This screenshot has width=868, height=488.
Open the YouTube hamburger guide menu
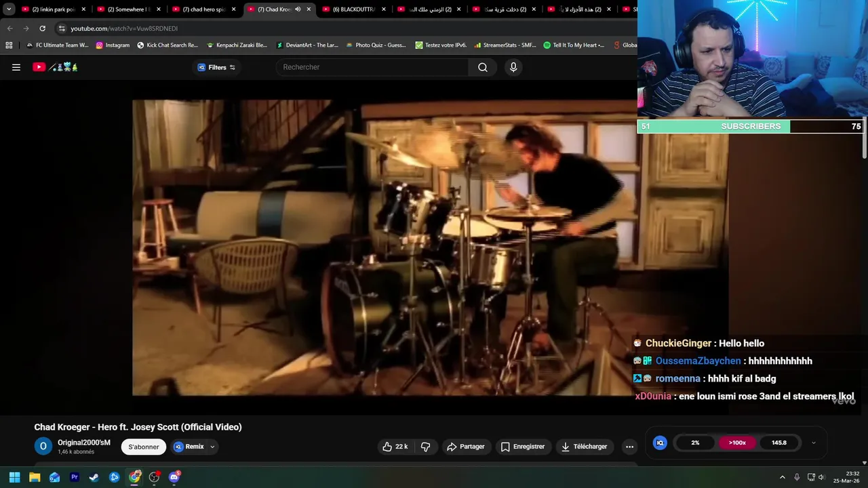(x=16, y=67)
